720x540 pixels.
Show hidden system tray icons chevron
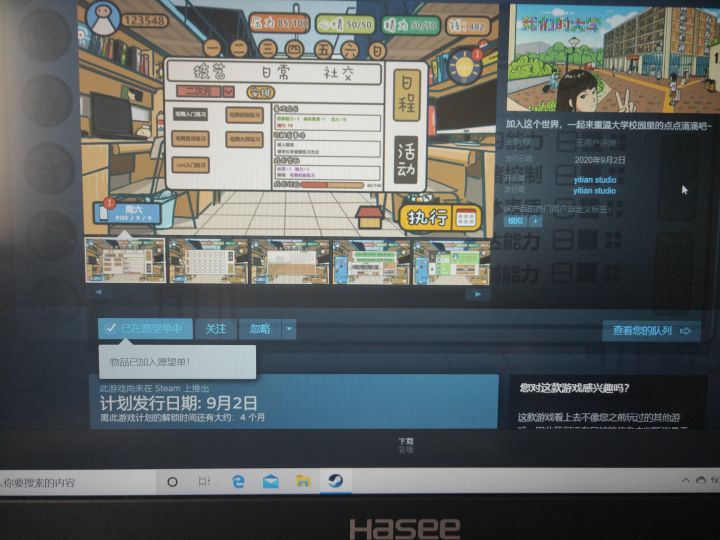686,480
